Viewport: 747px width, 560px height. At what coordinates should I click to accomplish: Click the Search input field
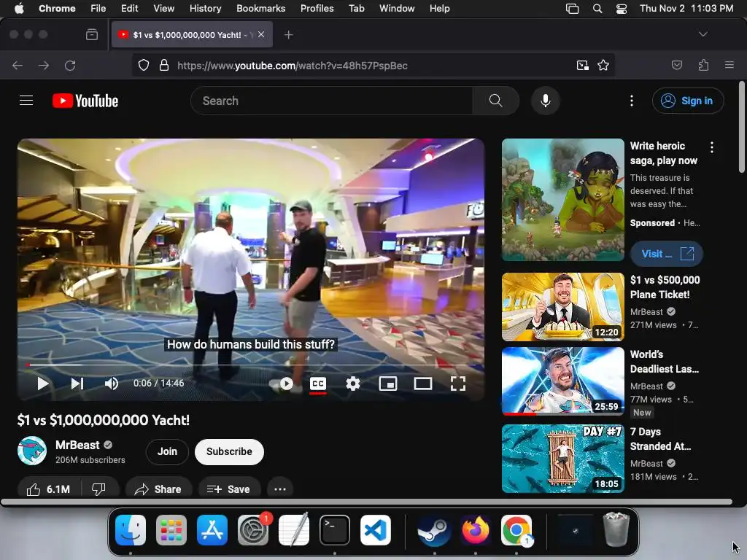(331, 101)
